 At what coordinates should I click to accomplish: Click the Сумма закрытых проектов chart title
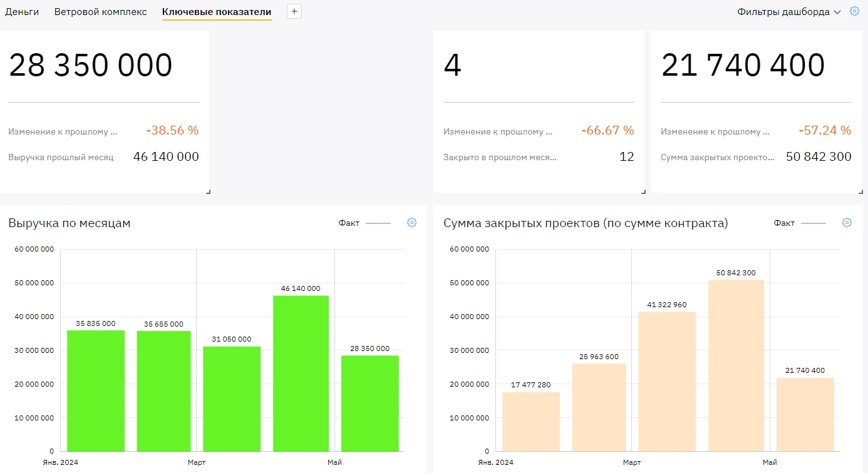[586, 223]
